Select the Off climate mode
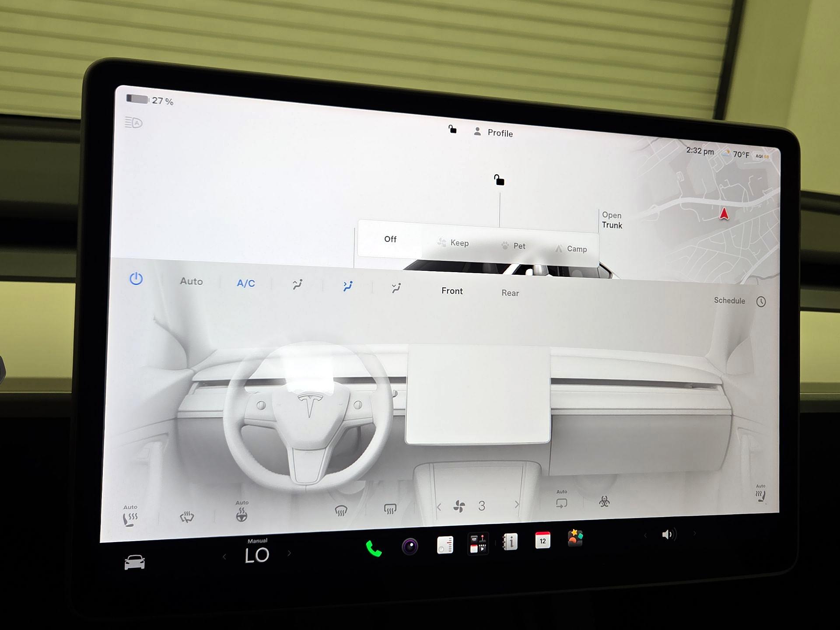The width and height of the screenshot is (840, 630). 390,239
